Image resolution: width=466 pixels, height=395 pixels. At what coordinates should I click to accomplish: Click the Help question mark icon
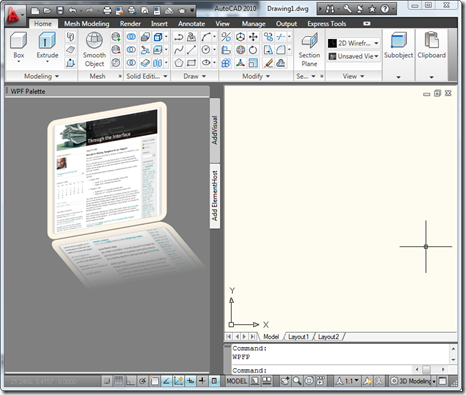[385, 9]
